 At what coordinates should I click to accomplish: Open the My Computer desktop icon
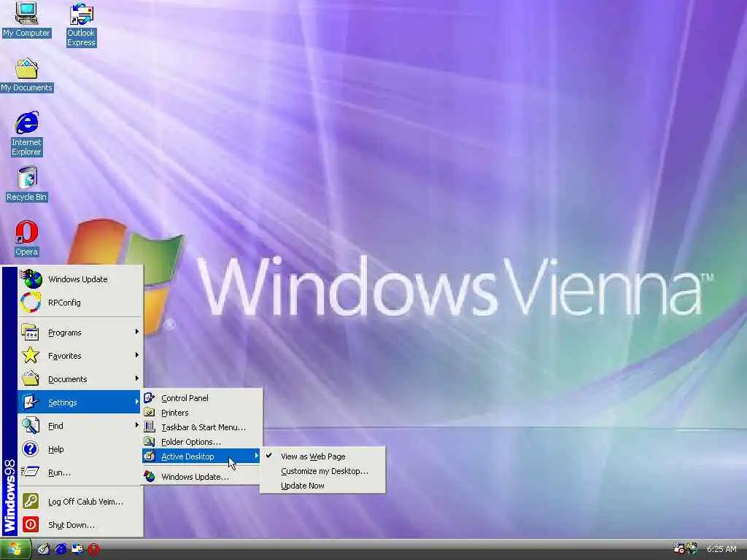(x=26, y=20)
